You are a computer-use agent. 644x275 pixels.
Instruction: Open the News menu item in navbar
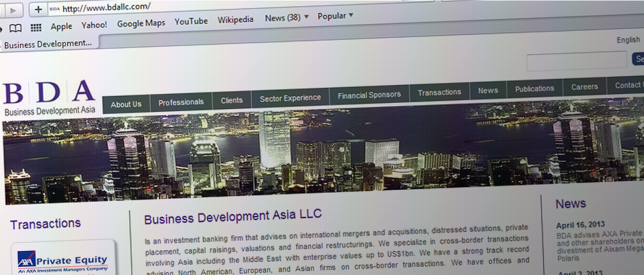pyautogui.click(x=488, y=91)
